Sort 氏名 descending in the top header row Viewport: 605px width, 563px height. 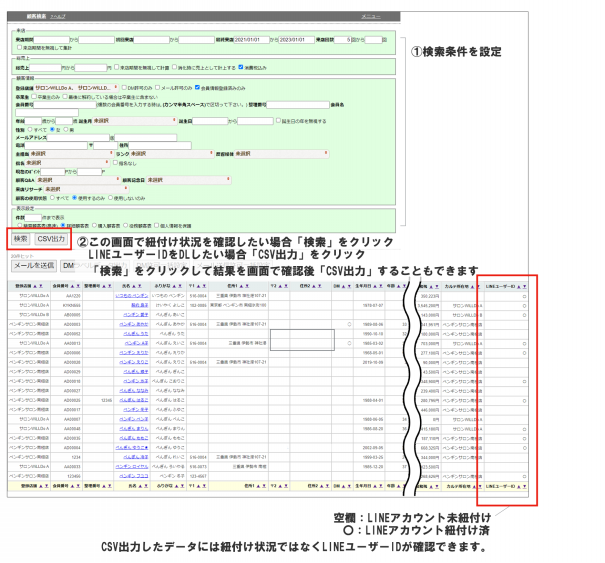[139, 286]
